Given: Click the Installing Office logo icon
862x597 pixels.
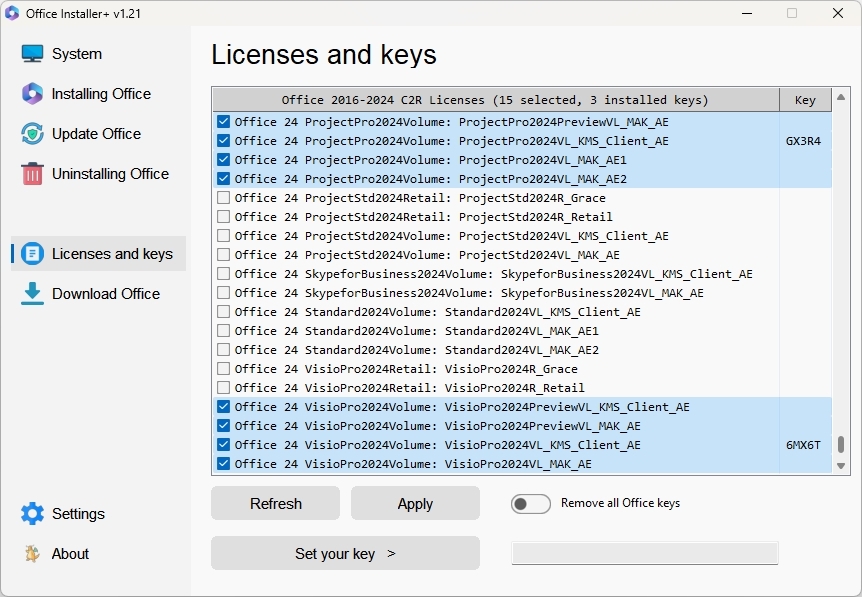Looking at the screenshot, I should [x=32, y=94].
